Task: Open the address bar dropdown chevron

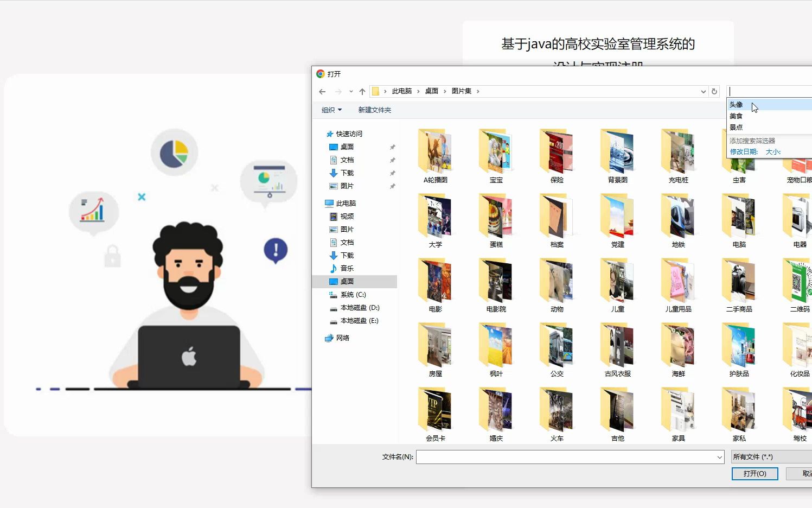Action: click(x=703, y=91)
